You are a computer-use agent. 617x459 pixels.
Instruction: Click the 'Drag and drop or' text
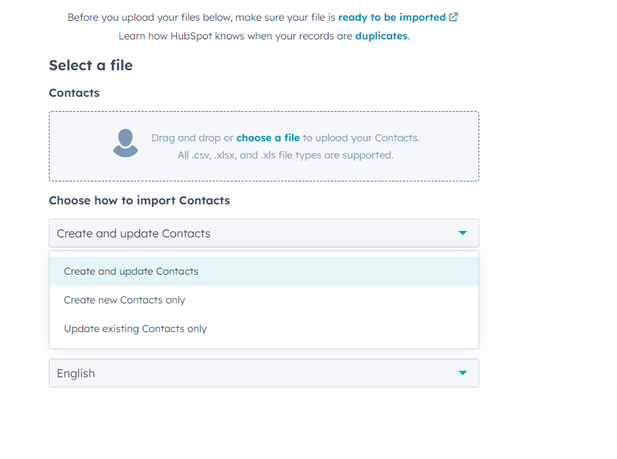point(192,137)
